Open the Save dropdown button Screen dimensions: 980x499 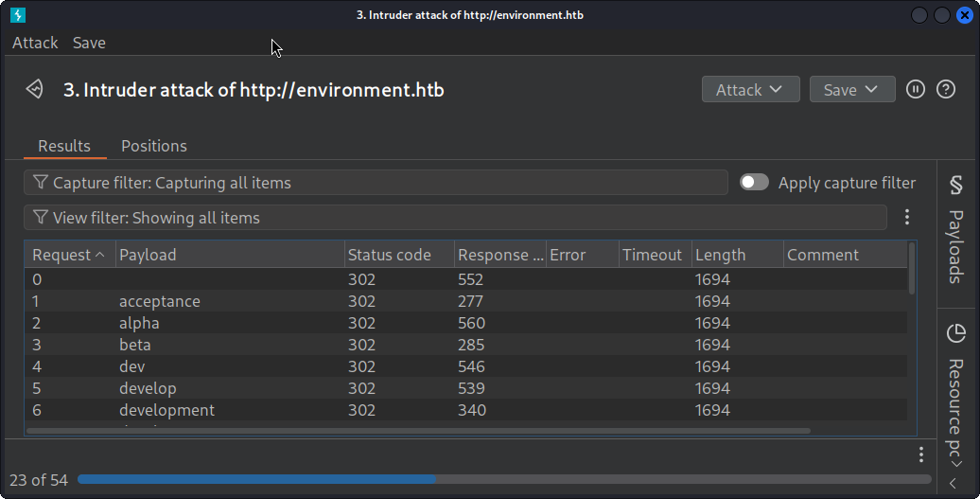click(852, 89)
